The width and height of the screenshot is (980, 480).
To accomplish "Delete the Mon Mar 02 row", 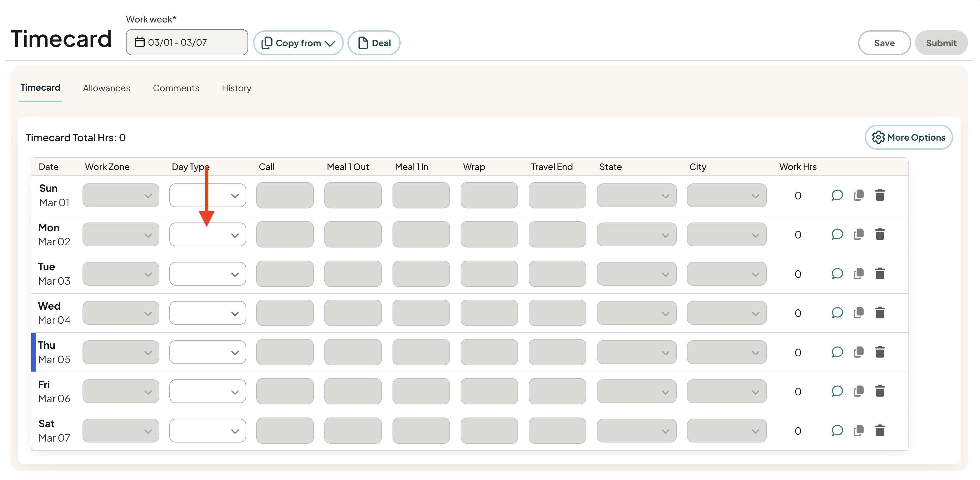I will click(880, 234).
